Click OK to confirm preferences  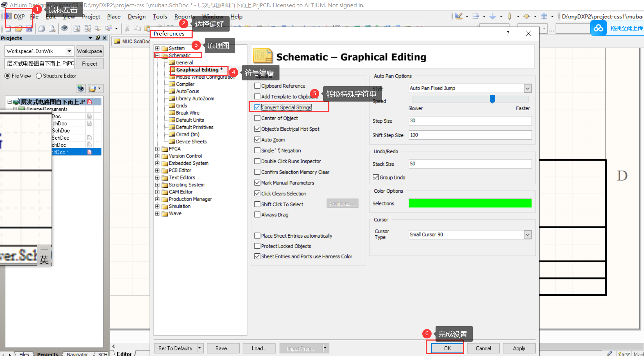pos(447,348)
